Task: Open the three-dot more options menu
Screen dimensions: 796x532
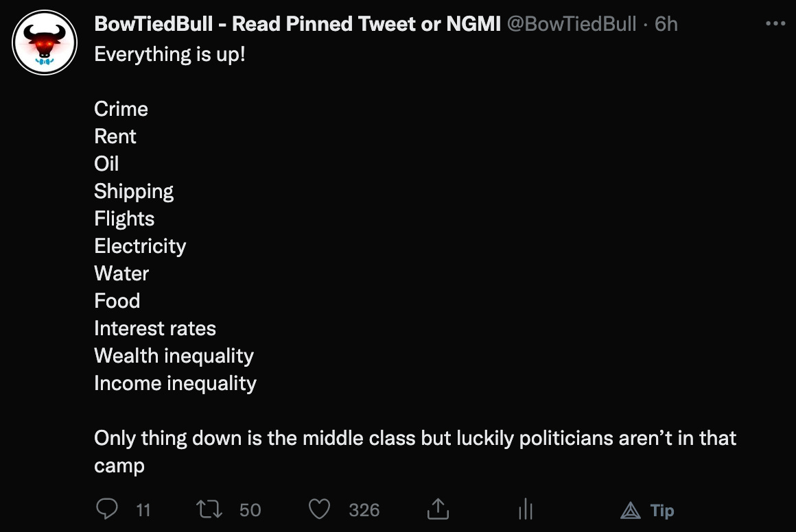Action: click(x=775, y=23)
